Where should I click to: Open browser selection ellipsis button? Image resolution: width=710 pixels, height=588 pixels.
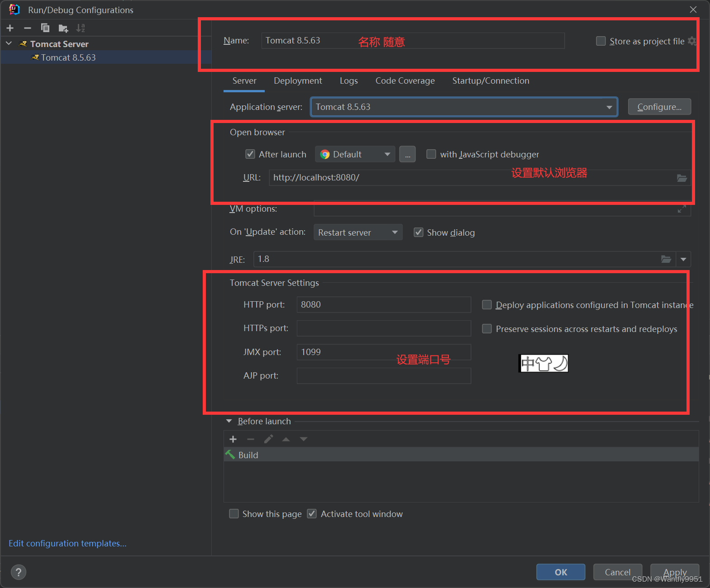[407, 154]
